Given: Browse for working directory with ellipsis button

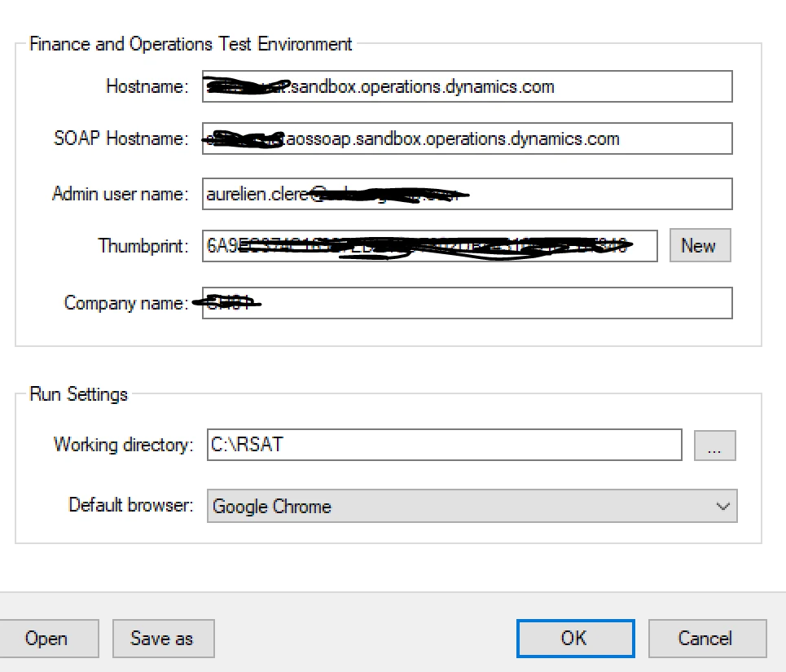Looking at the screenshot, I should coord(714,446).
